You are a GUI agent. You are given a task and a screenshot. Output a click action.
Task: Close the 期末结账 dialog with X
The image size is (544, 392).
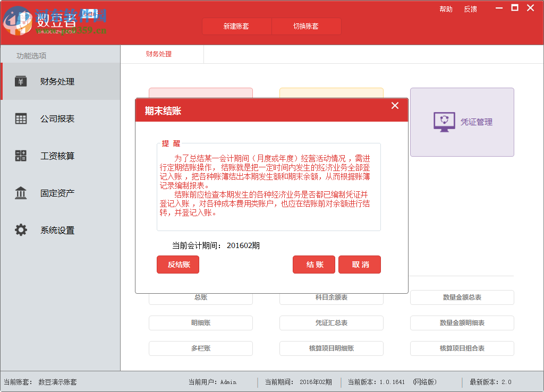[395, 106]
